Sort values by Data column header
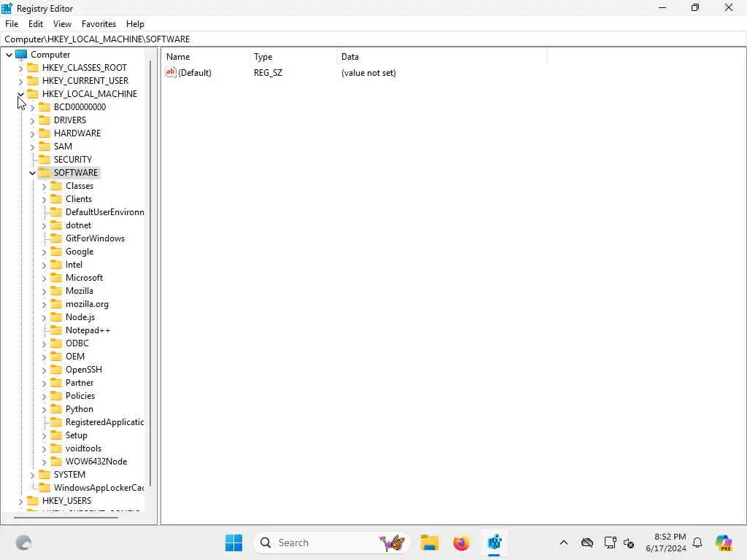The image size is (747, 560). point(441,57)
